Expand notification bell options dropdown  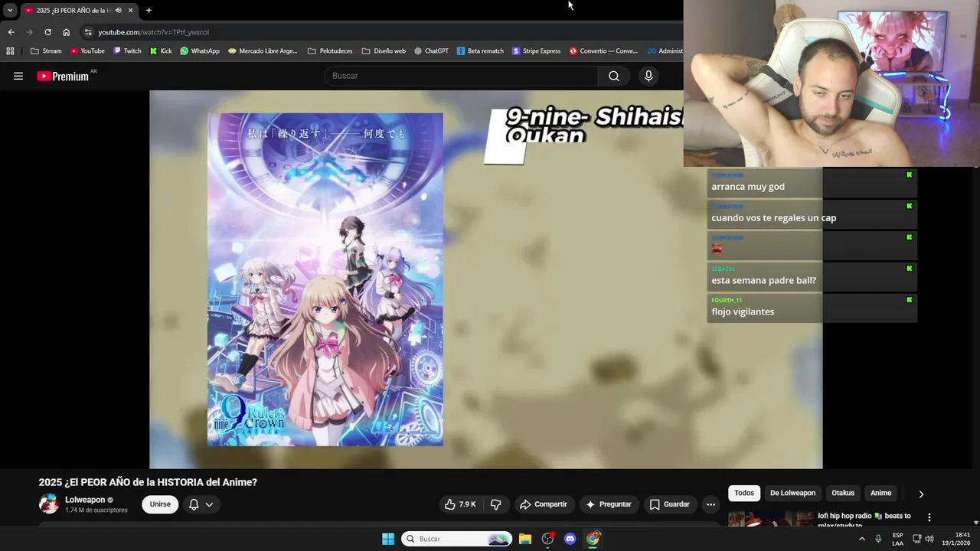pyautogui.click(x=209, y=504)
